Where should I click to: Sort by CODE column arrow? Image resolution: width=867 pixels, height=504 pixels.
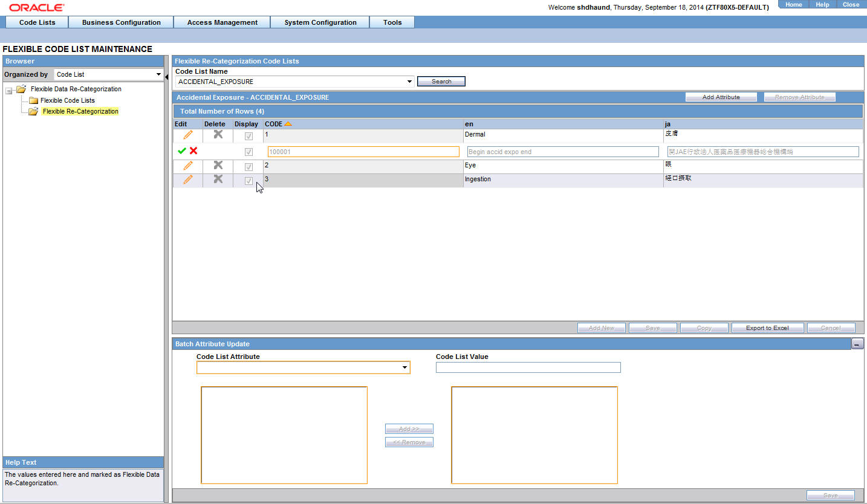288,124
